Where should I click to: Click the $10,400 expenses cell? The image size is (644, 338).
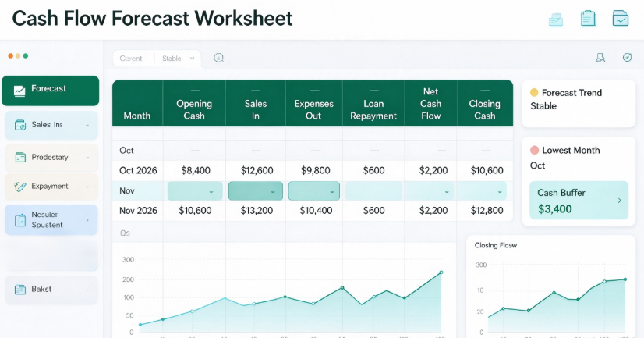(x=316, y=211)
